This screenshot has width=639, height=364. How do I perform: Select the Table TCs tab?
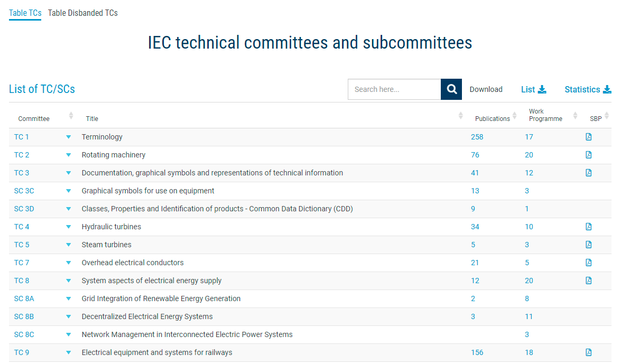pyautogui.click(x=25, y=13)
